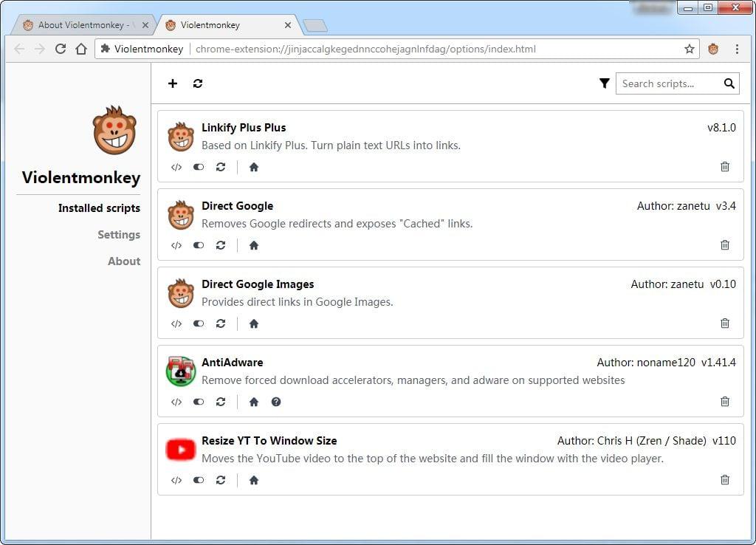Toggle Direct Google Images enabled switch

[199, 323]
